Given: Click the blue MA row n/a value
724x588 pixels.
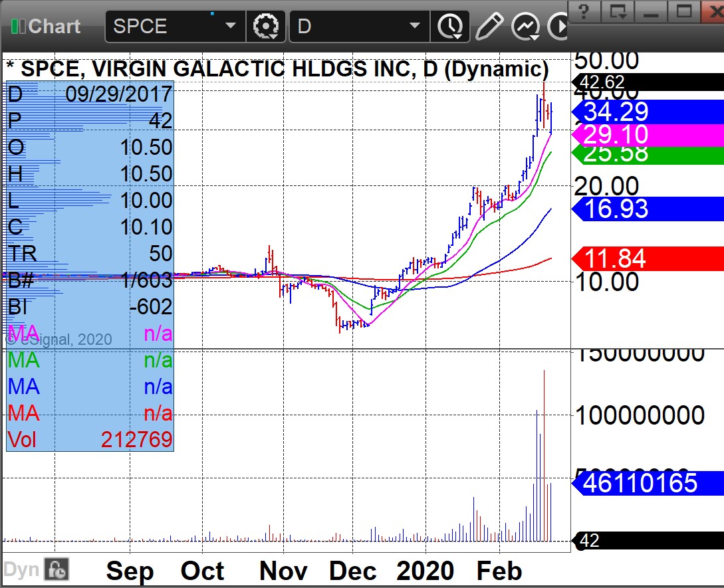Looking at the screenshot, I should 158,387.
